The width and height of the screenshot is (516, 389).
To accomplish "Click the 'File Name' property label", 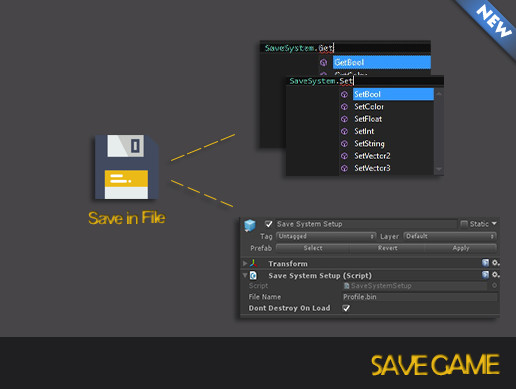I will [265, 297].
